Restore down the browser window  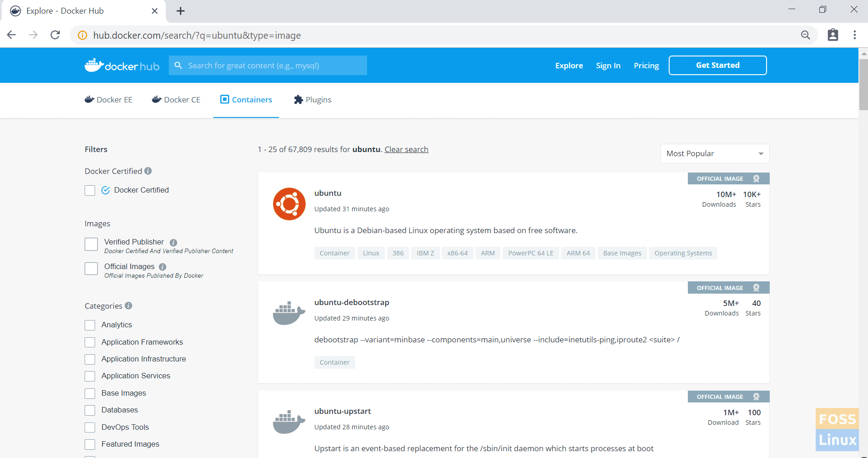click(x=823, y=10)
